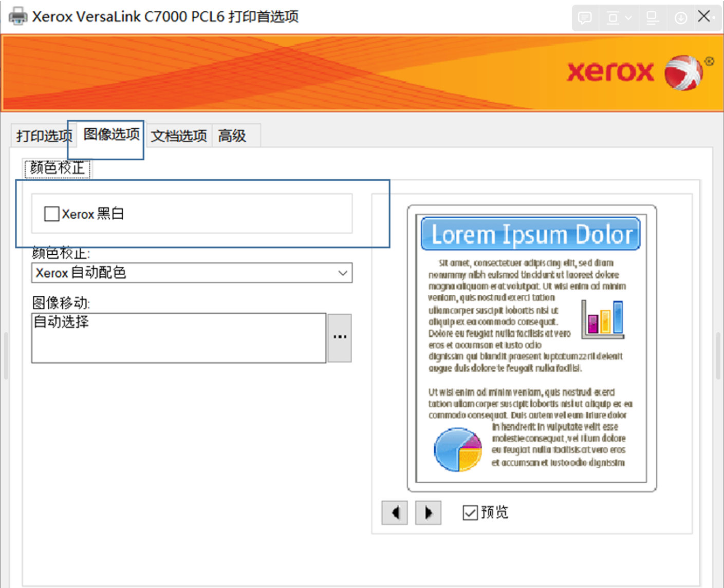Close the printing preferences window
This screenshot has width=724, height=588.
[704, 16]
